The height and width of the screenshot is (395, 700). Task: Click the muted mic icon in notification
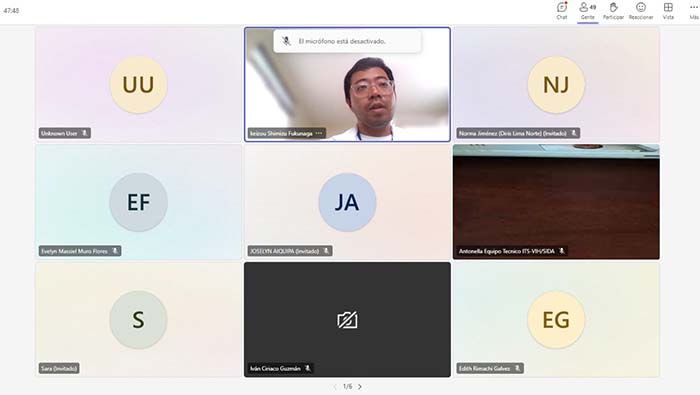[x=287, y=41]
